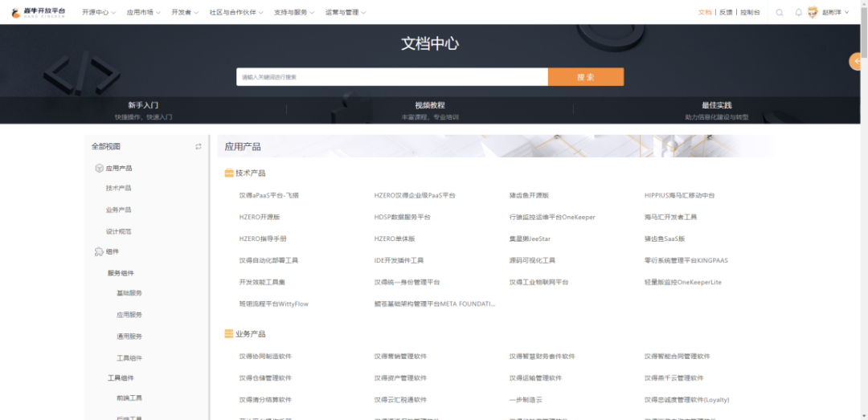
Task: Switch to the 视频教程 section
Action: [430, 111]
